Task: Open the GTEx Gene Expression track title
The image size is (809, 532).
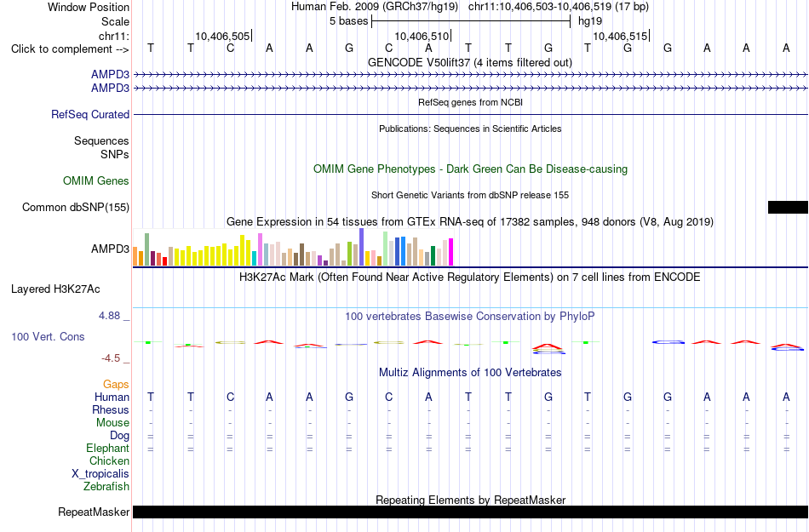Action: point(470,221)
